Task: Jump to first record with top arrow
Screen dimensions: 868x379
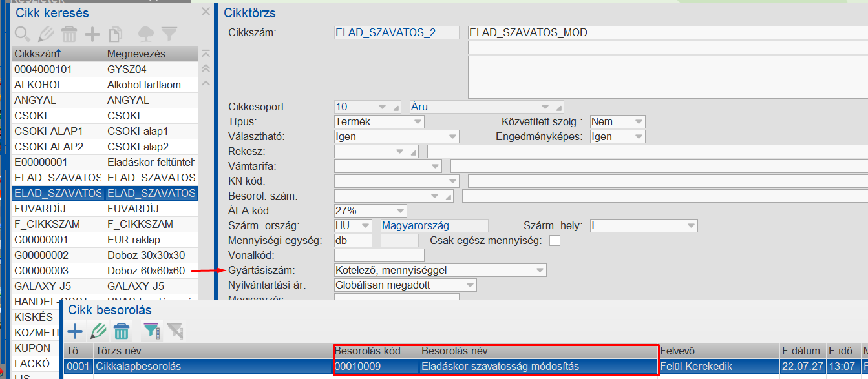Action: (x=206, y=54)
